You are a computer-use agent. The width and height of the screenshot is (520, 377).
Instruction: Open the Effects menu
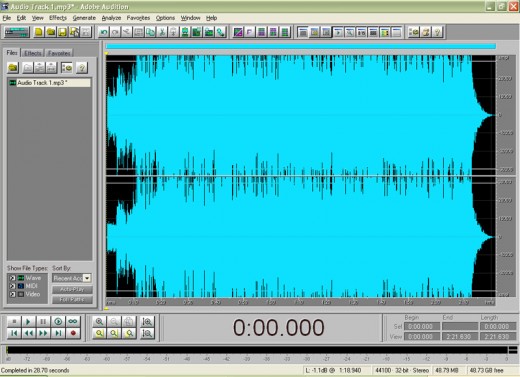(x=58, y=18)
